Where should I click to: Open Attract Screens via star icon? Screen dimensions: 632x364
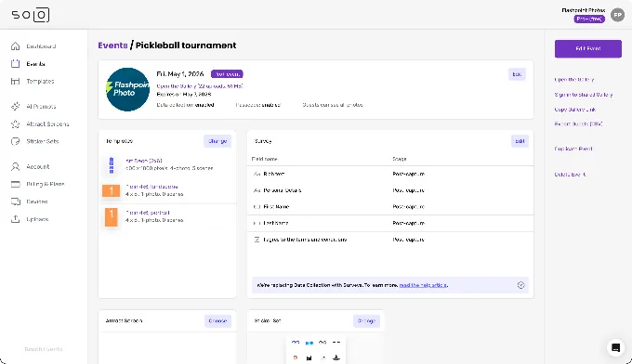click(x=15, y=124)
